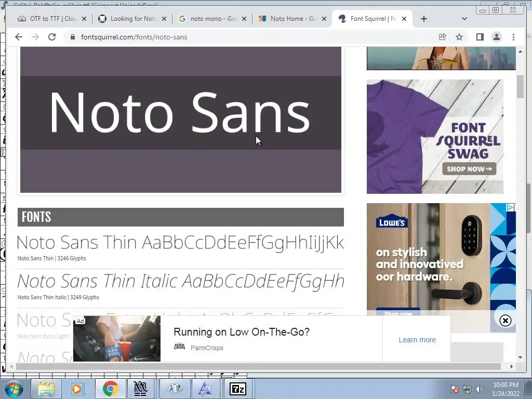Click Chrome icon in taskbar

coord(110,389)
